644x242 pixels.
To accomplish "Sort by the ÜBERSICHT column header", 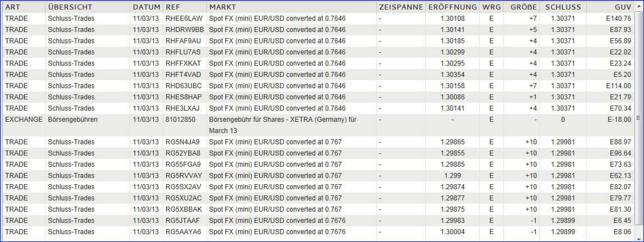I will [70, 7].
